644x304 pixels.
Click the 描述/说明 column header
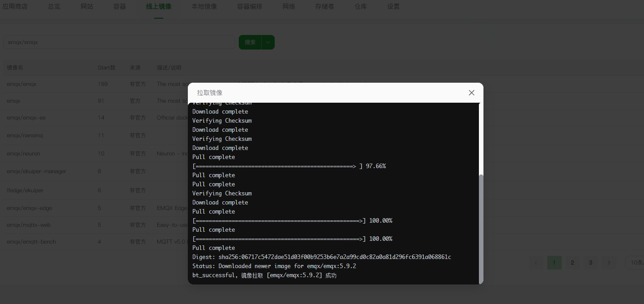(169, 68)
